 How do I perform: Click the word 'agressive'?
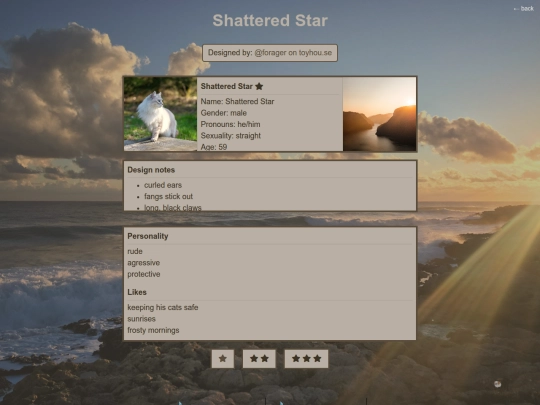pos(144,263)
